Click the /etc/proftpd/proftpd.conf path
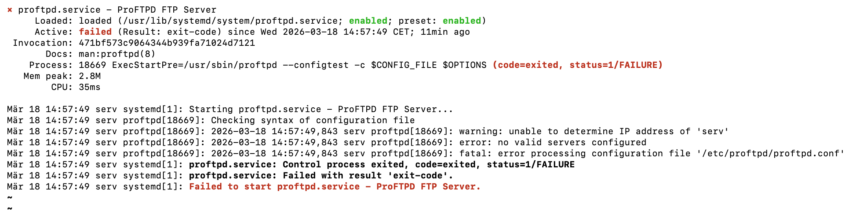Image resolution: width=868 pixels, height=210 pixels. [770, 154]
